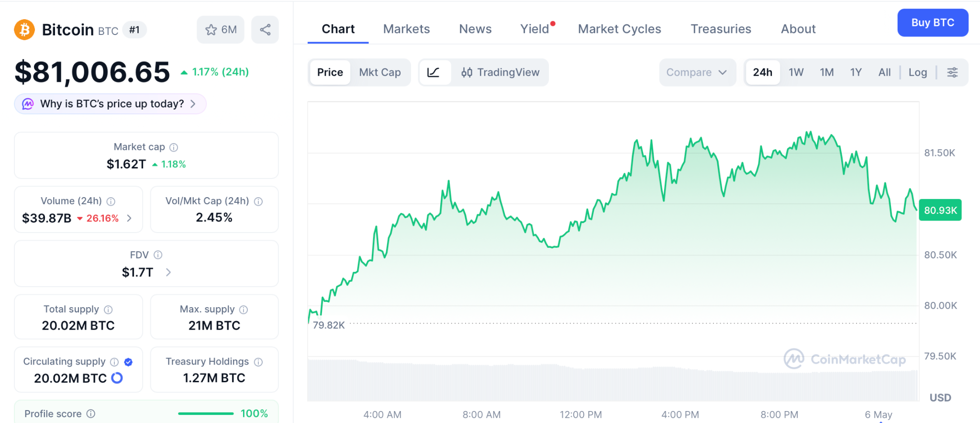Screen dimensions: 980x423
Task: Show Total supply info icon
Action: point(108,310)
